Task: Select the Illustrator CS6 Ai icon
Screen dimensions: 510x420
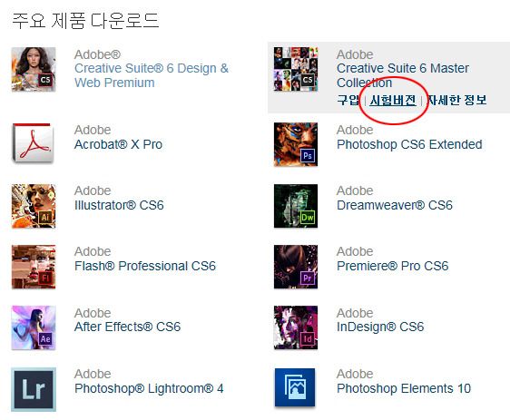Action: pos(34,206)
